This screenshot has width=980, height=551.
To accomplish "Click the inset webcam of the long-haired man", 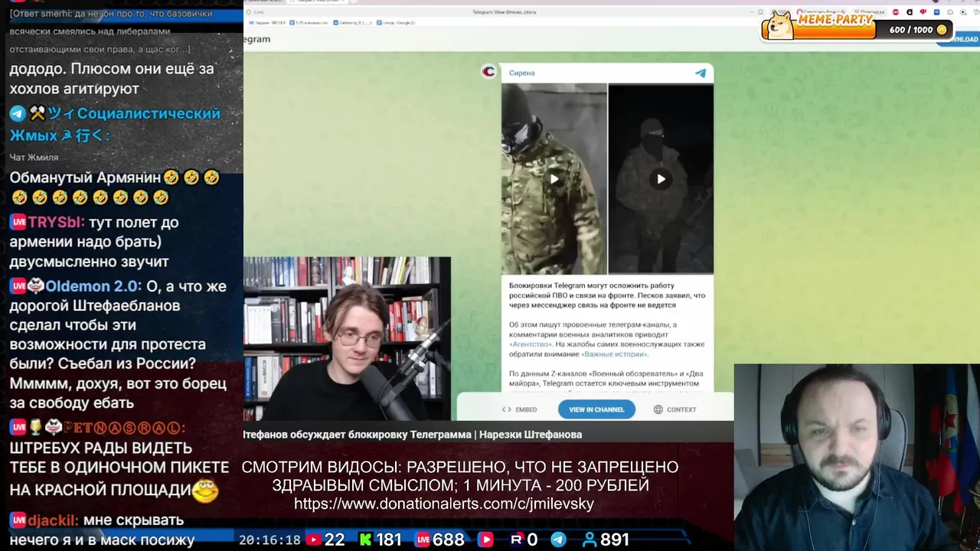I will [347, 339].
